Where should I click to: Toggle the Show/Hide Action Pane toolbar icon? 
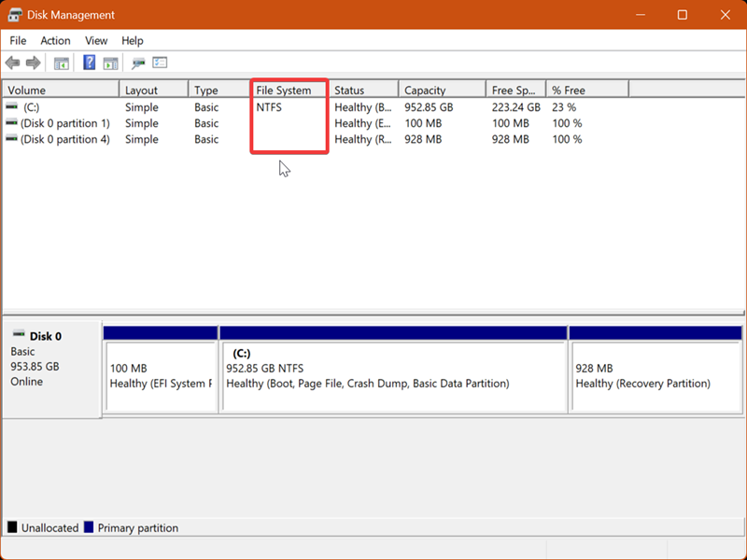110,63
